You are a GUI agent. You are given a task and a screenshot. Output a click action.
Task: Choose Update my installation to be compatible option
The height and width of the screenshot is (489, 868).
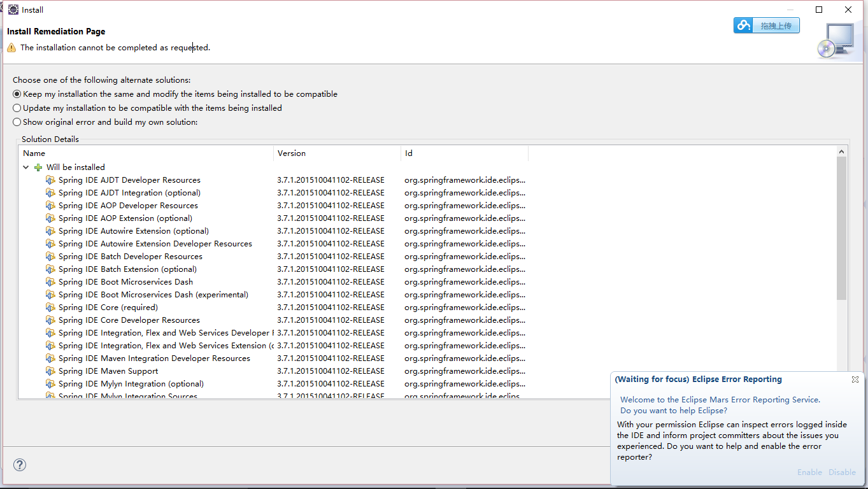point(147,108)
